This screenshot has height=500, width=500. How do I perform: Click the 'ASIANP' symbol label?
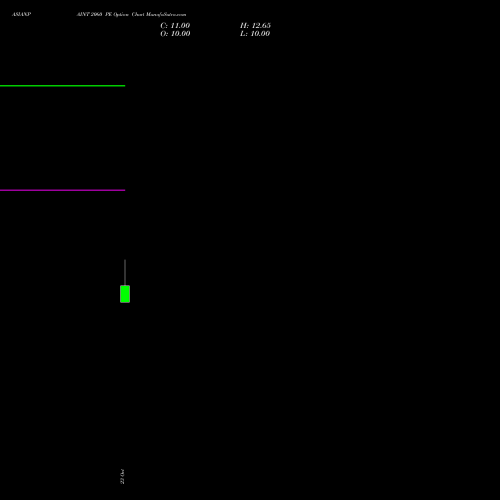click(x=21, y=14)
